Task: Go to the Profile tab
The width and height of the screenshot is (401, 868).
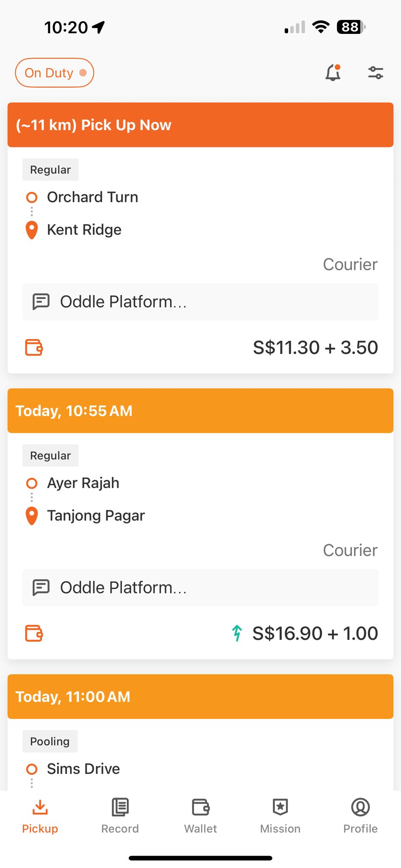Action: tap(360, 816)
